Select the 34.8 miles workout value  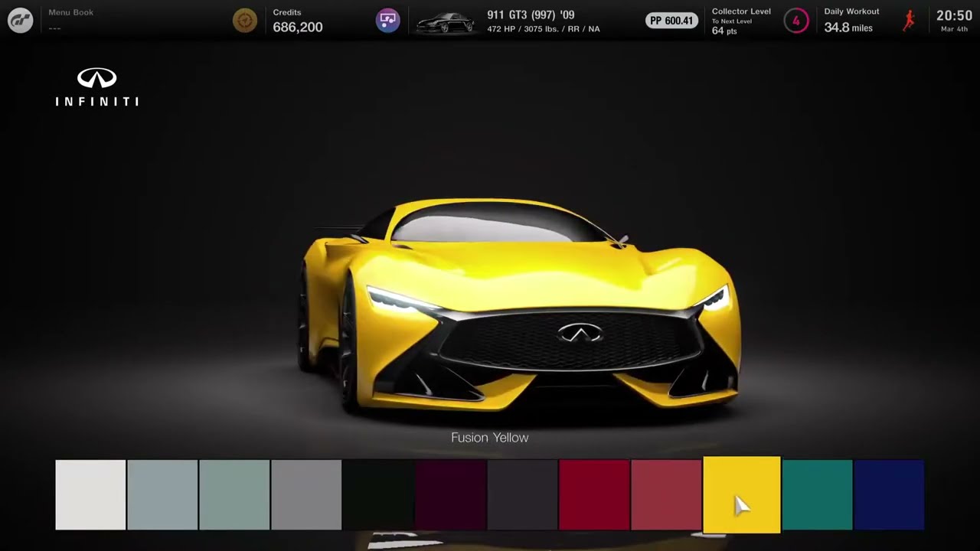pyautogui.click(x=848, y=28)
